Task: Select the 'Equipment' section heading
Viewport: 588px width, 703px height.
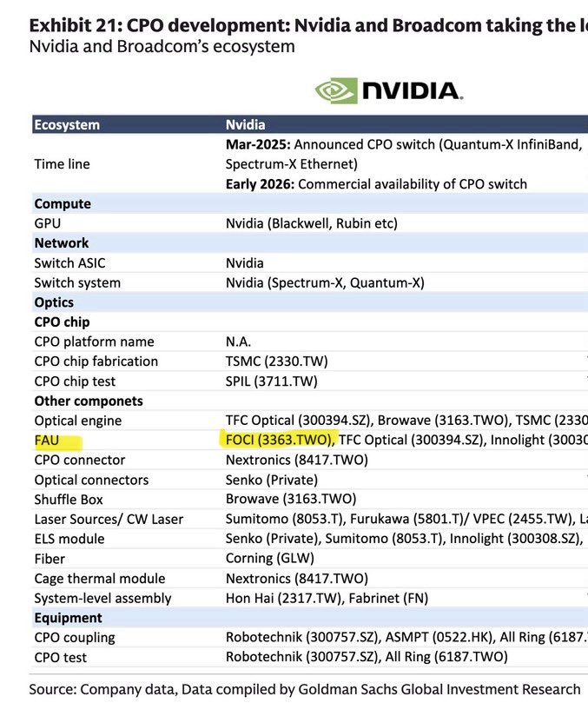Action: coord(68,618)
